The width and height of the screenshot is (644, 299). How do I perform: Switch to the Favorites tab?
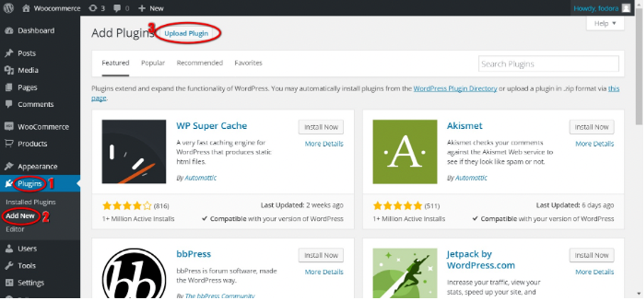click(x=248, y=63)
